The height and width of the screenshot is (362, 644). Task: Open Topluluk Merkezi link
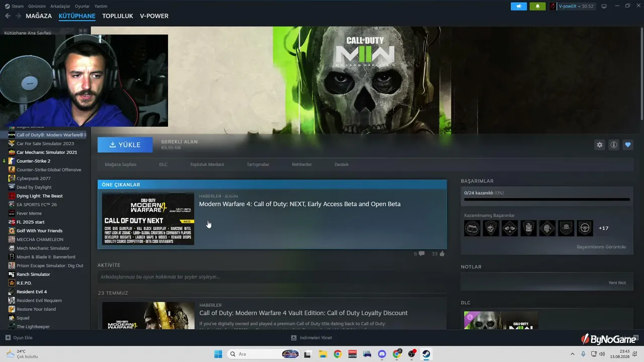[x=207, y=164]
